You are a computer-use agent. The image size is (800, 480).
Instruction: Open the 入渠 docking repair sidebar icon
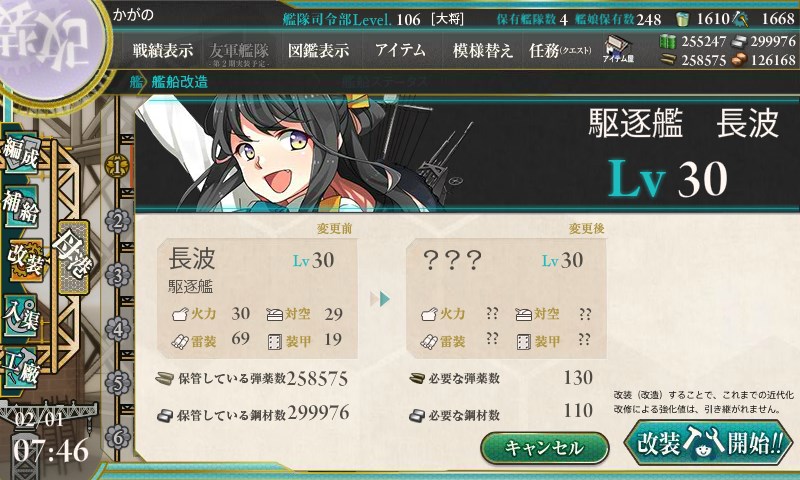(21, 315)
